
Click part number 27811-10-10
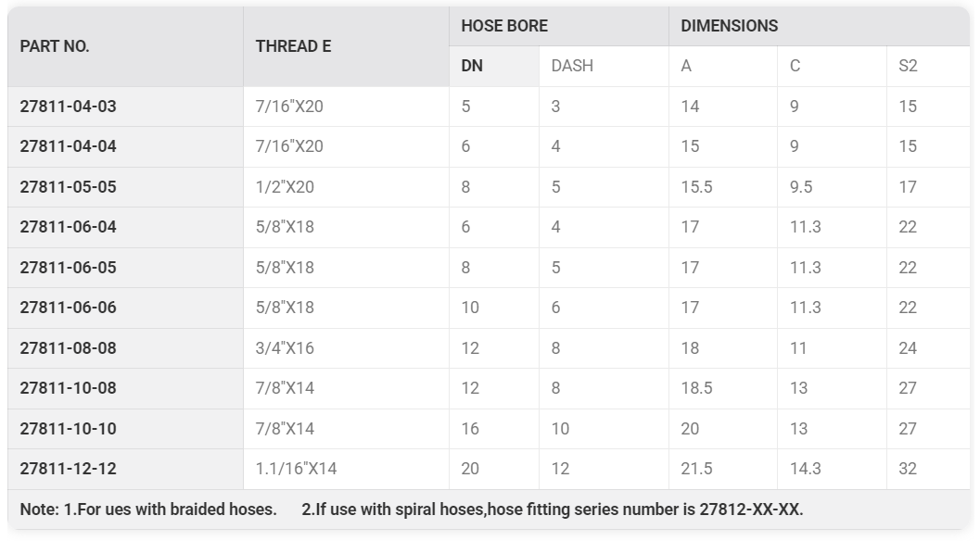[x=68, y=429]
